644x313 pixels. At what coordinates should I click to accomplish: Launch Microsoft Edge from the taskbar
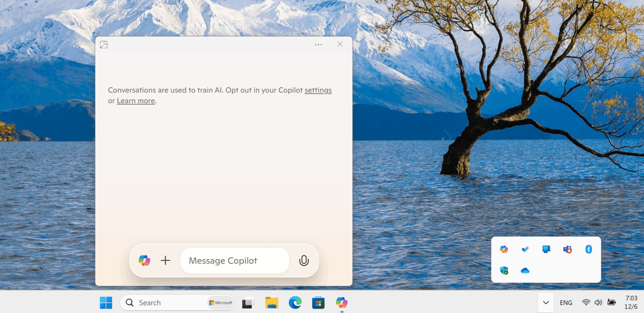(x=295, y=303)
